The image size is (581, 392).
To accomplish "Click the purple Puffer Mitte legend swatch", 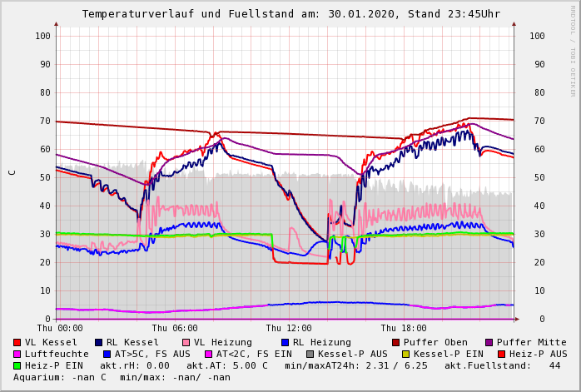I will point(489,342).
